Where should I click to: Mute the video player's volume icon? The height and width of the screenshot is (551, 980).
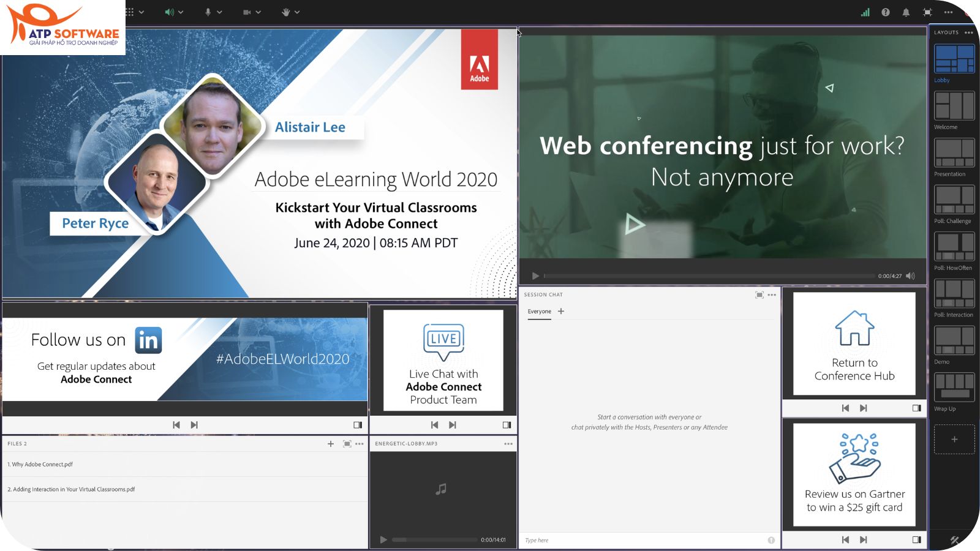tap(911, 275)
